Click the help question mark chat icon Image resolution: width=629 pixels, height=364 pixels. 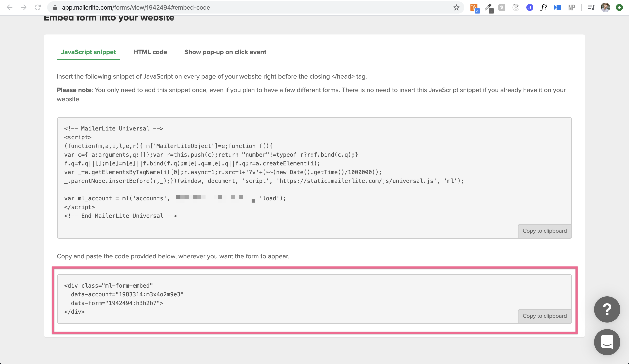(607, 309)
